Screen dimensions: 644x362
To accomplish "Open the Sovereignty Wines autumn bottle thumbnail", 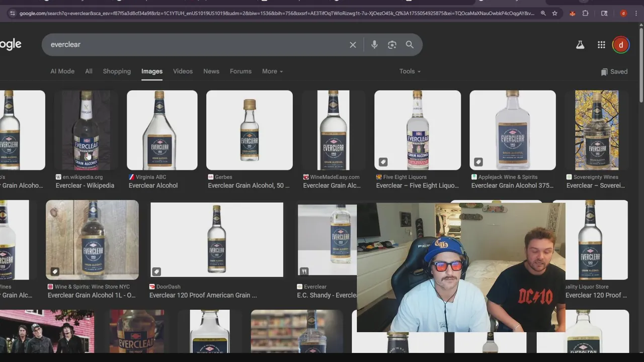I will [597, 130].
